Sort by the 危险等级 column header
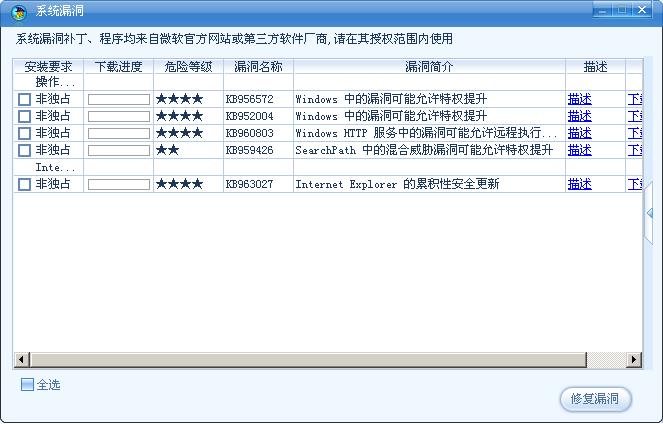Viewport: 663px width, 424px height. (189, 66)
